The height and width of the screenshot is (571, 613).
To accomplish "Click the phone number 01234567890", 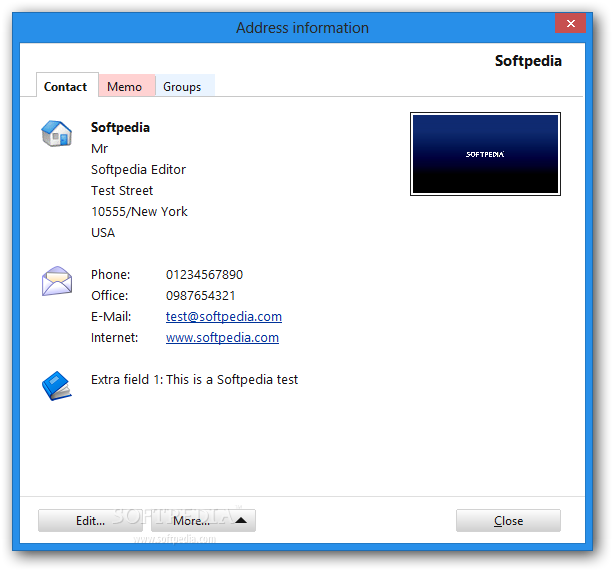I will point(204,275).
